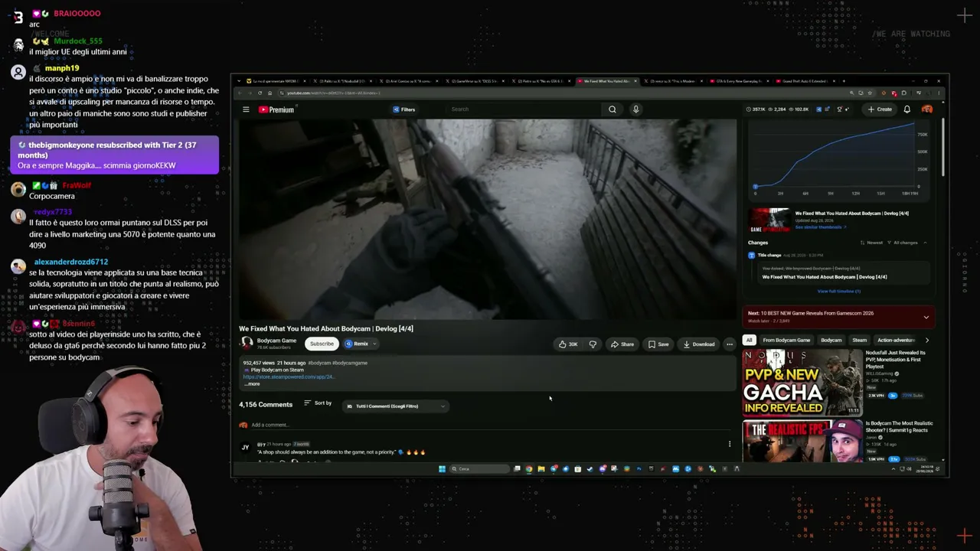Image resolution: width=980 pixels, height=551 pixels.
Task: Select the From Bodycam Game chip
Action: 786,341
